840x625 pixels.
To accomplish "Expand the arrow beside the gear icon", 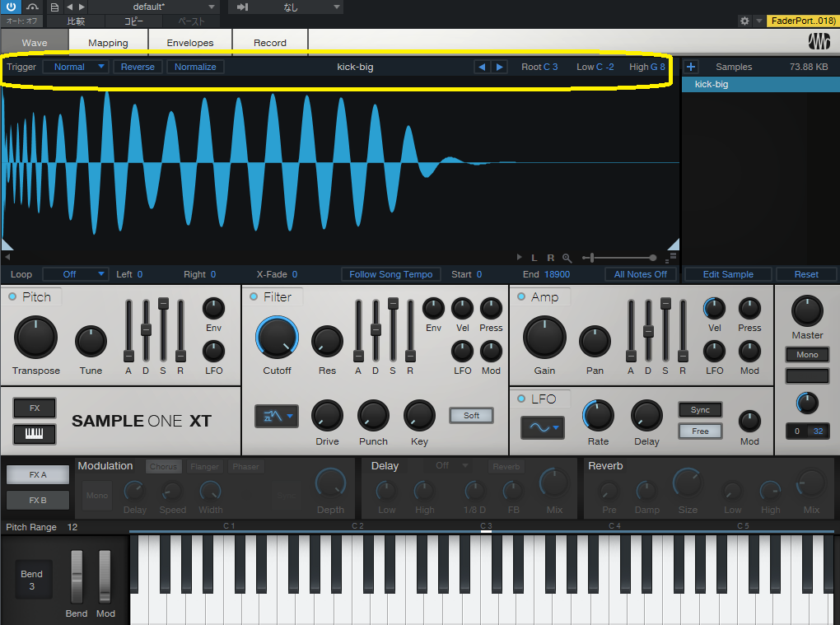I will 759,21.
